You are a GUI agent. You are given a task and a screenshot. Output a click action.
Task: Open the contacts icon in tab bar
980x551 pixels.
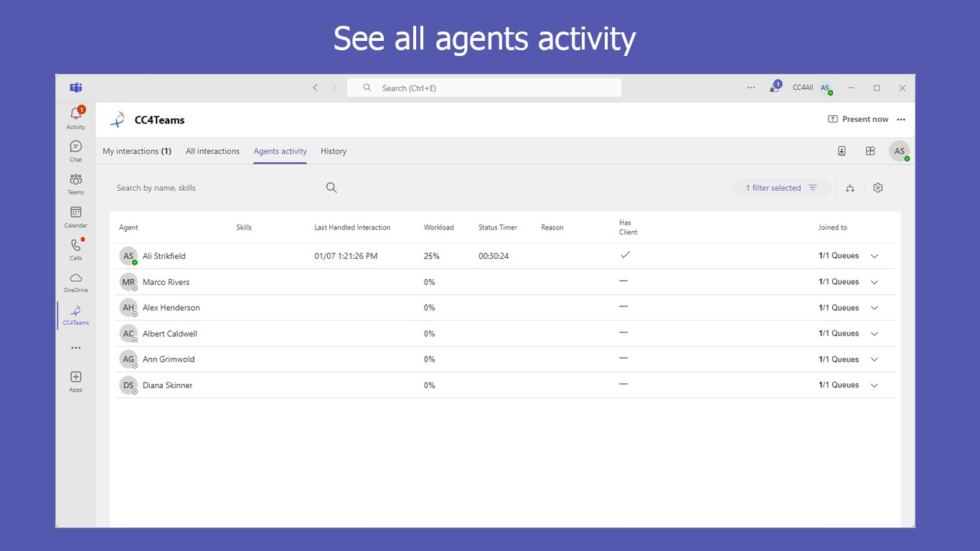(x=842, y=151)
